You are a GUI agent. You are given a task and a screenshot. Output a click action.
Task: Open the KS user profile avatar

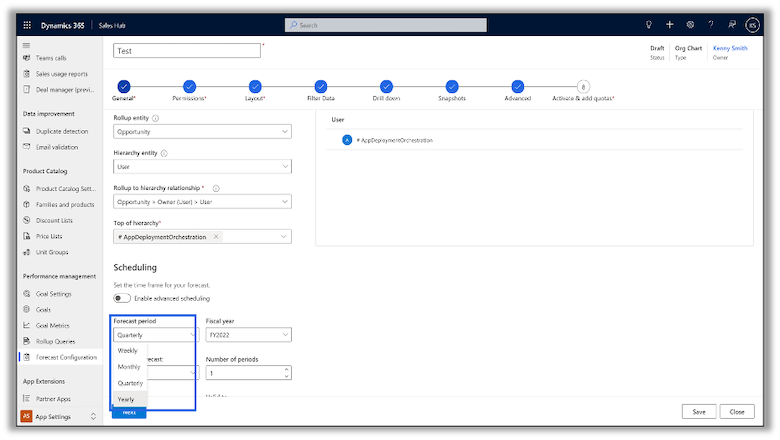pos(753,24)
